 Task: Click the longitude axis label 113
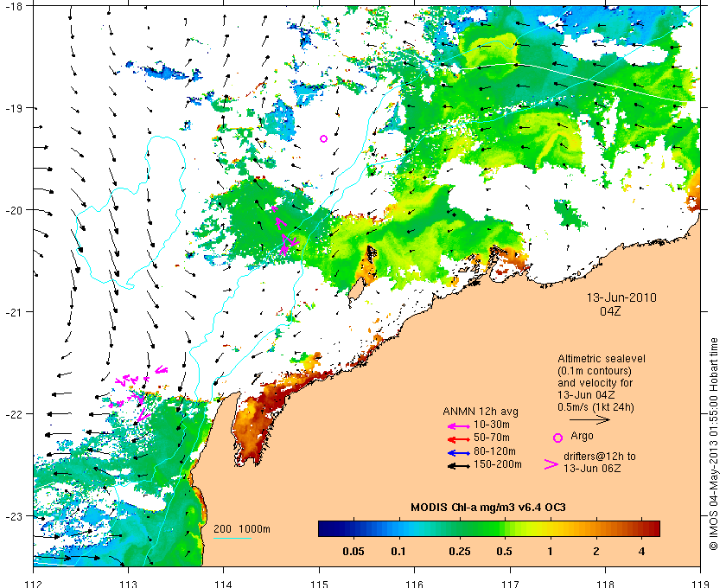point(128,584)
